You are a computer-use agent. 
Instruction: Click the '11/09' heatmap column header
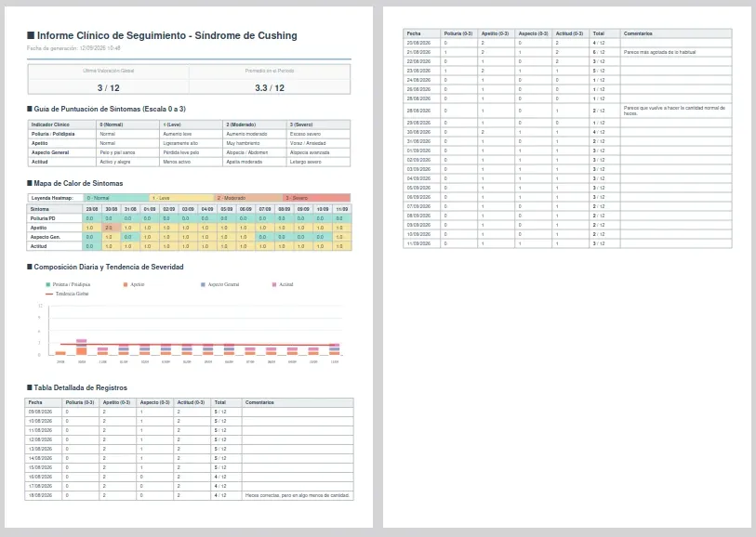[342, 209]
